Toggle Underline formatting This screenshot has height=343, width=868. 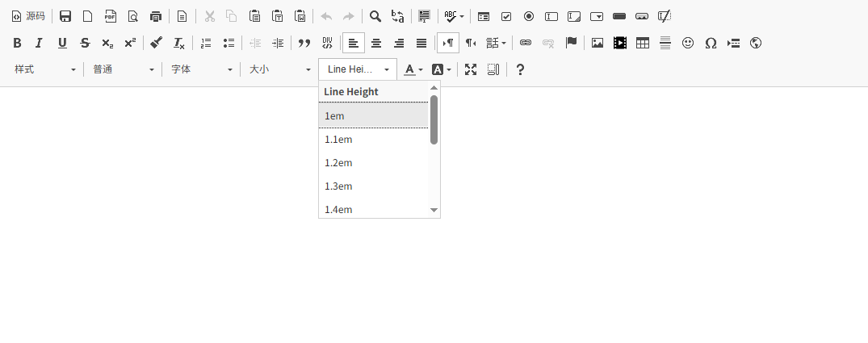point(62,43)
